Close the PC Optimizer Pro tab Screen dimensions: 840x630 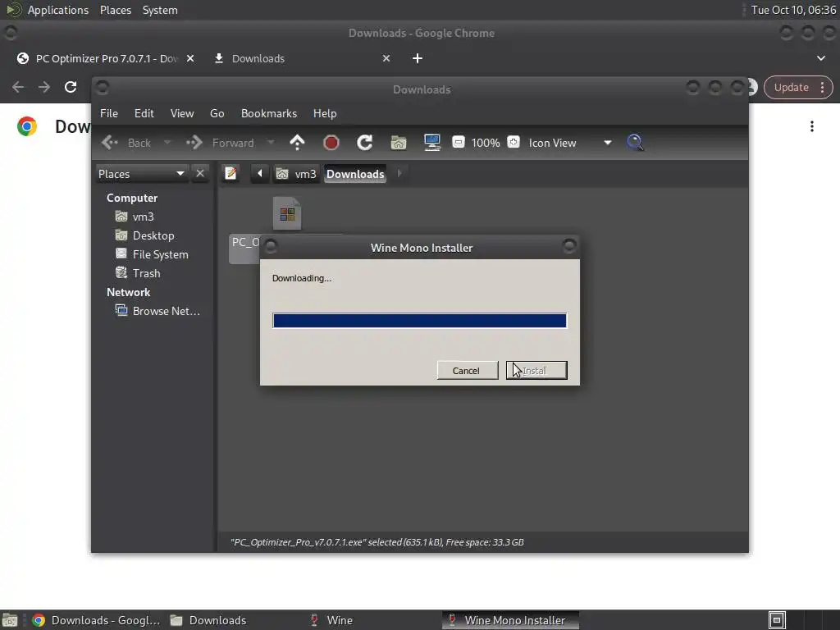[x=190, y=58]
